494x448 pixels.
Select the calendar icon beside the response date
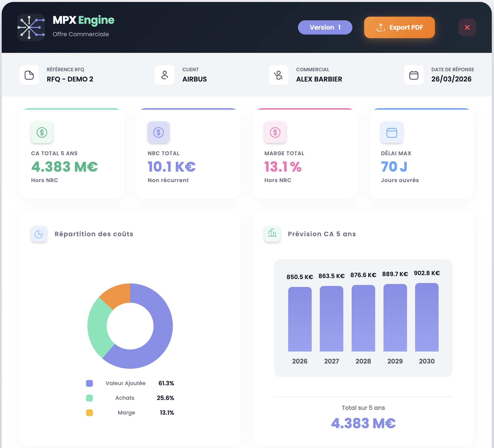click(x=414, y=75)
